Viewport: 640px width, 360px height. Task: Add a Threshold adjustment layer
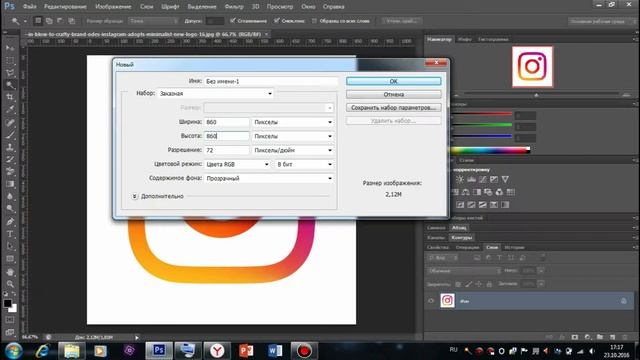point(482,204)
